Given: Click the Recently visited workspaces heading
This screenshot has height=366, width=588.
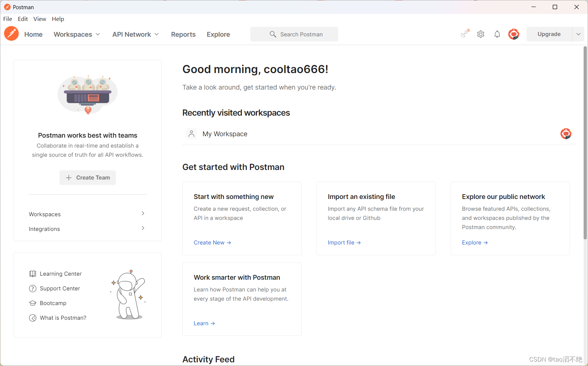Looking at the screenshot, I should pos(236,113).
